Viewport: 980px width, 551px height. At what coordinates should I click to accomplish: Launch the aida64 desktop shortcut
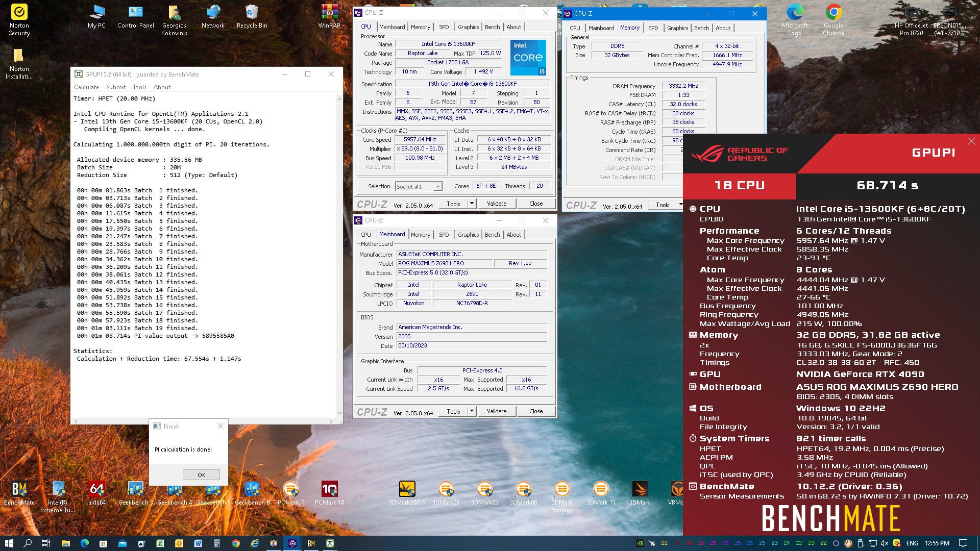point(96,493)
